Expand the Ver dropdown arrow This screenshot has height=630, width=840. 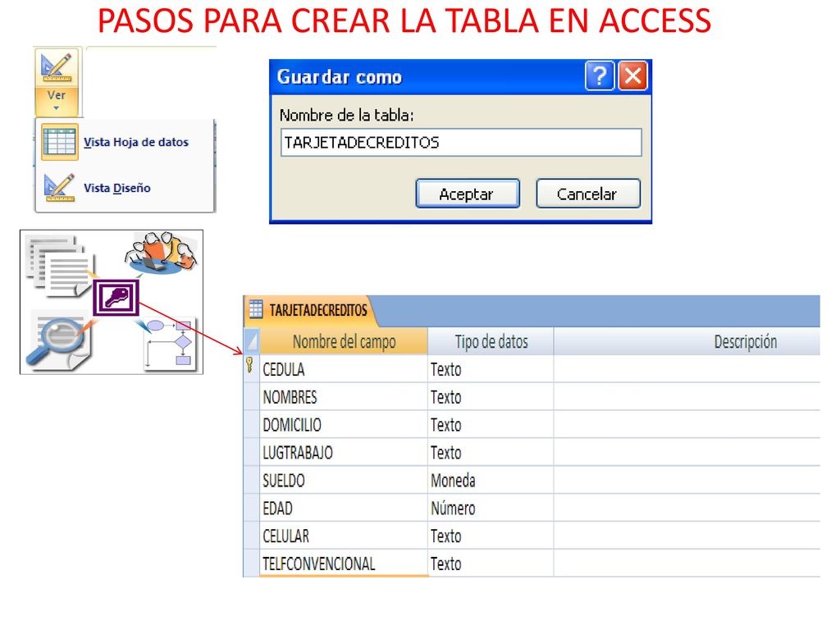57,108
